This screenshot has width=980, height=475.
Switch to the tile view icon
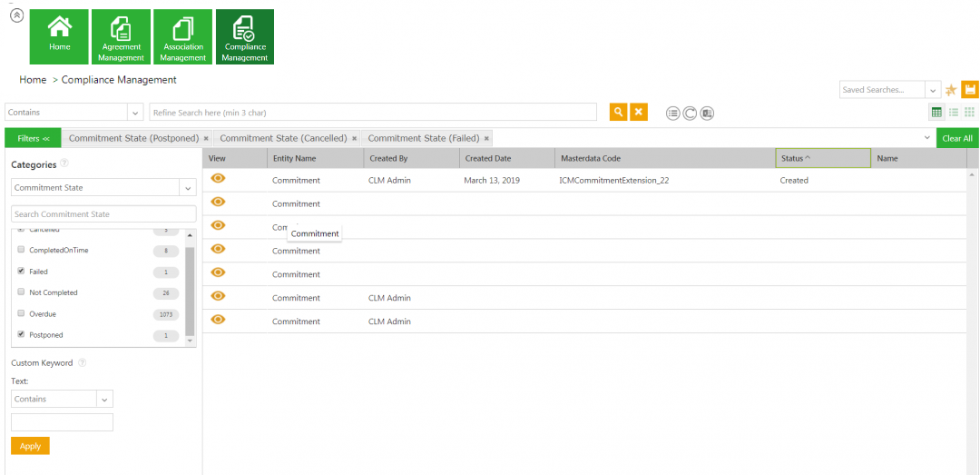tap(969, 112)
